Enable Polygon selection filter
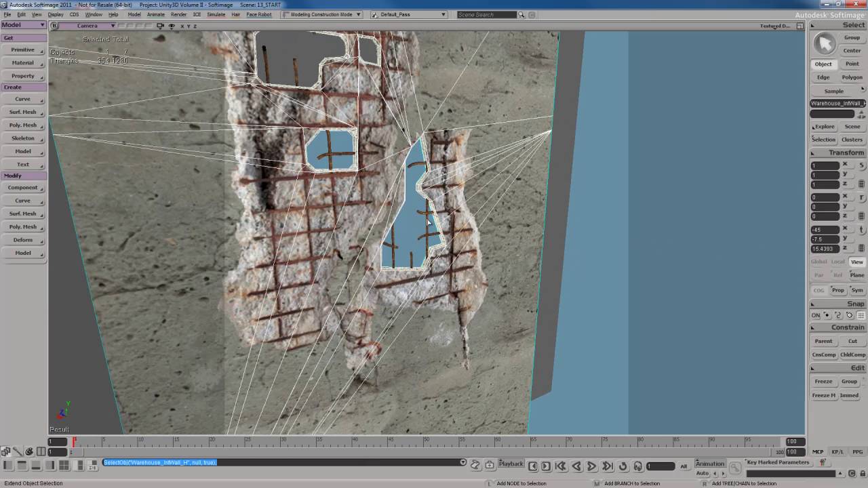868x488 pixels. pyautogui.click(x=852, y=77)
